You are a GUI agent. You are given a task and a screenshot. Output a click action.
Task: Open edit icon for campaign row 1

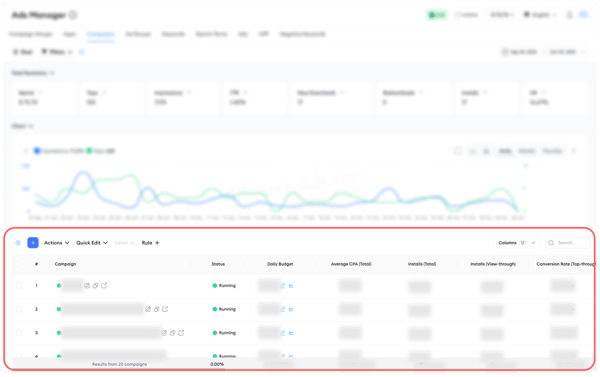[x=87, y=286]
